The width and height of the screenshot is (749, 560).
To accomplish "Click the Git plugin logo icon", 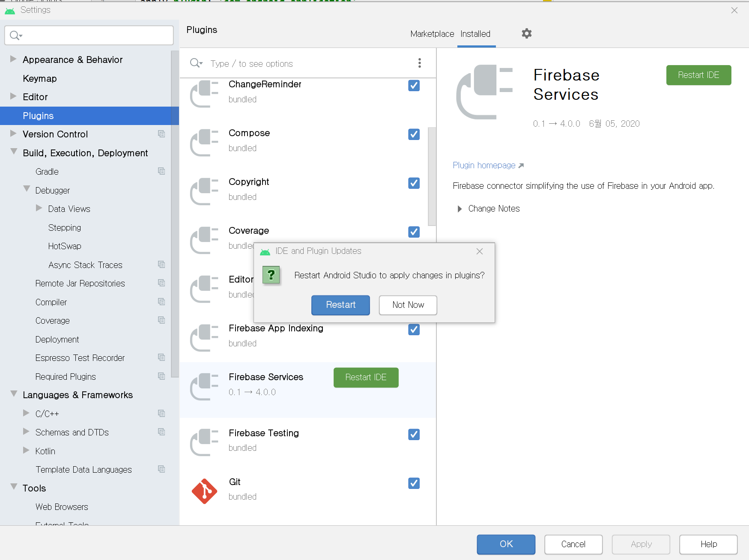I will point(204,491).
